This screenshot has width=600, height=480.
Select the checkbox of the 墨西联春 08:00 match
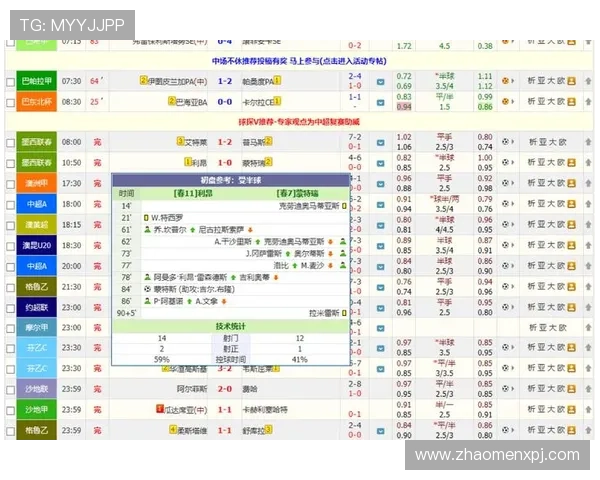pyautogui.click(x=11, y=143)
